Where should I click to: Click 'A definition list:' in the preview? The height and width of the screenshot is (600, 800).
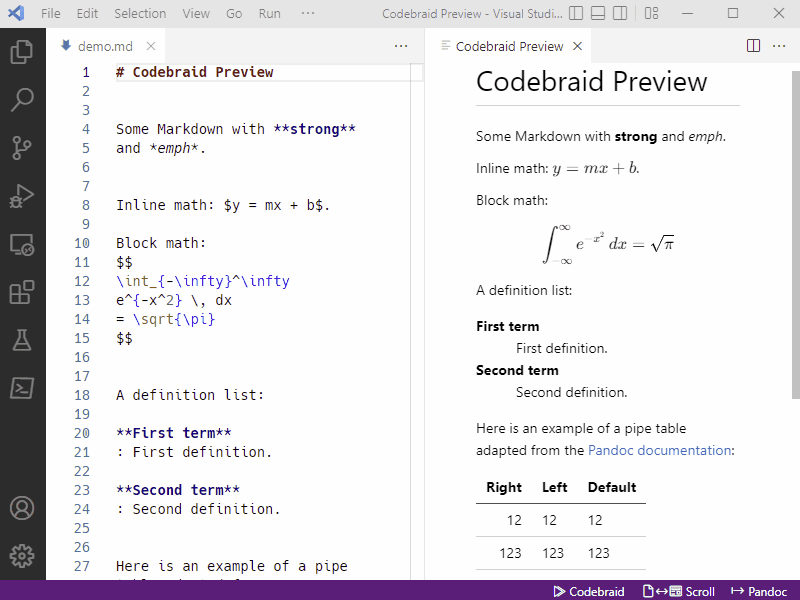[524, 290]
